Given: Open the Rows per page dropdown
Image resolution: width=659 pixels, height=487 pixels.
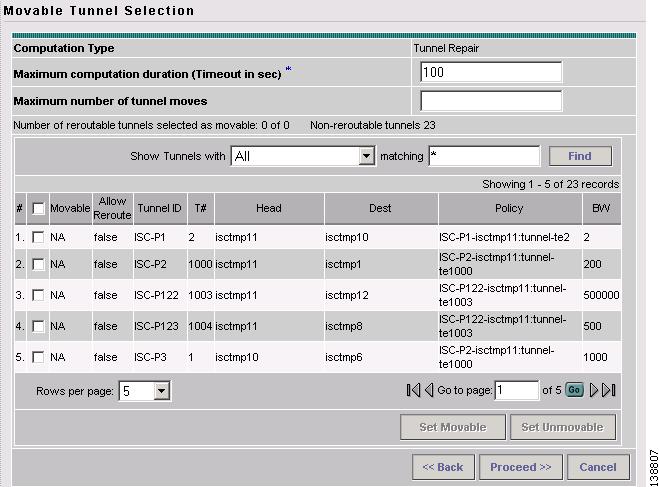Looking at the screenshot, I should coord(145,391).
